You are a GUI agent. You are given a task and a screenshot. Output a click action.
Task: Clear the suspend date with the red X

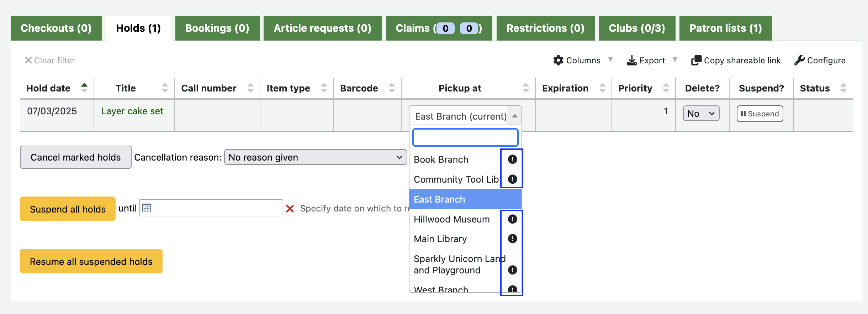(290, 209)
